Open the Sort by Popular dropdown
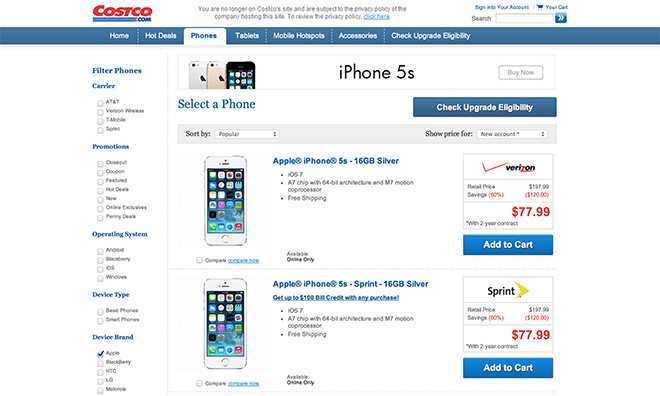 tap(247, 134)
